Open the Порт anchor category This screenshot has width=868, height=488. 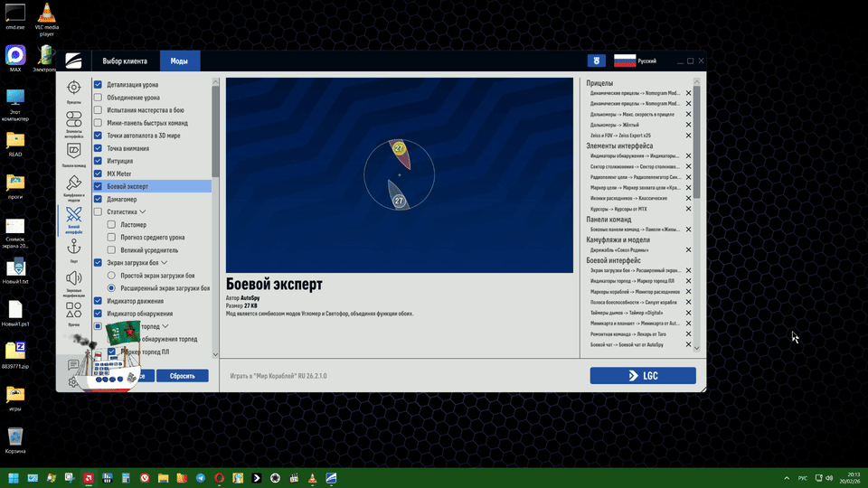[73, 250]
